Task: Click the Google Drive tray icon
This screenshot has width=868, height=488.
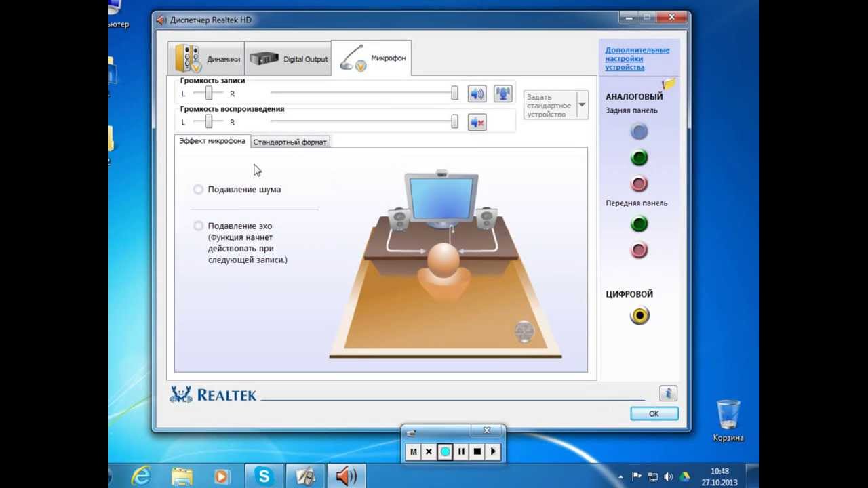Action: pyautogui.click(x=685, y=476)
